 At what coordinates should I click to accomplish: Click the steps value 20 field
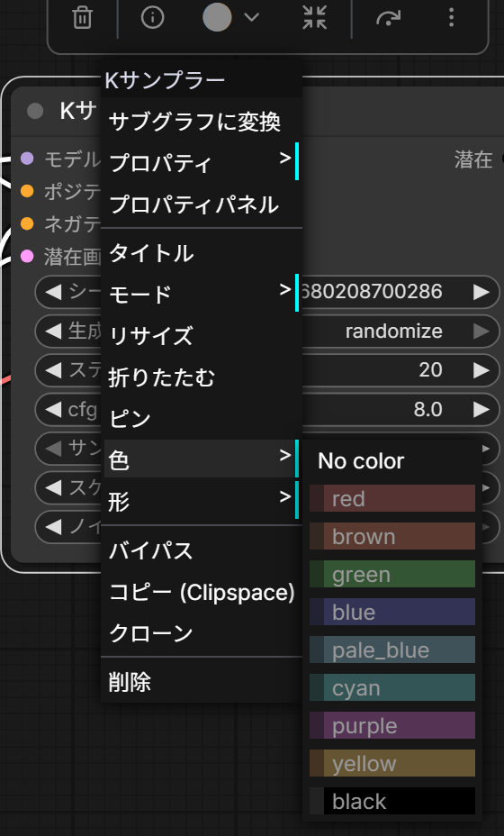(430, 370)
